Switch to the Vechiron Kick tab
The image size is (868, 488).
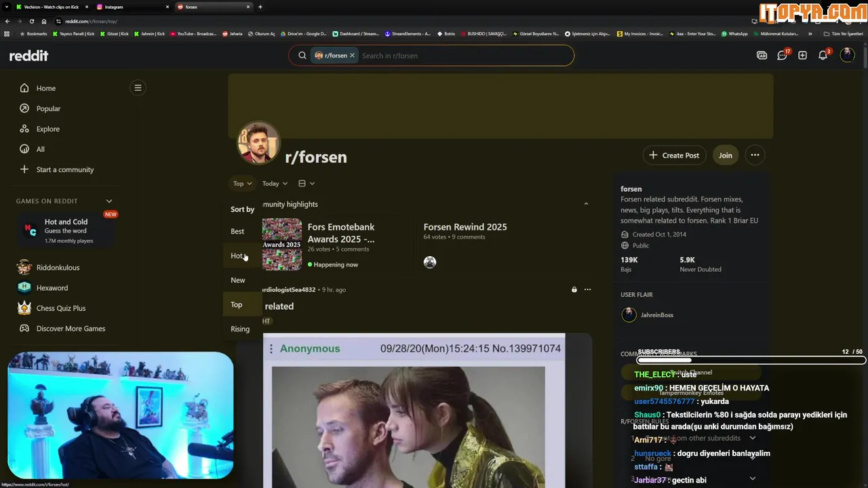point(52,7)
